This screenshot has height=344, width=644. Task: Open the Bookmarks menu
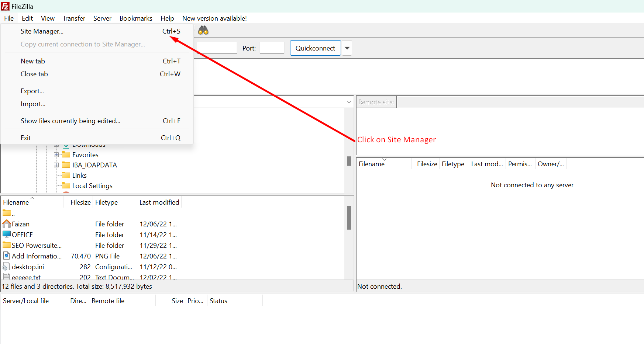pos(136,18)
